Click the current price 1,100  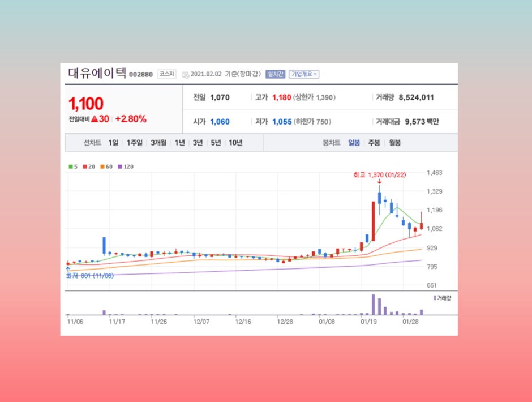(x=86, y=104)
